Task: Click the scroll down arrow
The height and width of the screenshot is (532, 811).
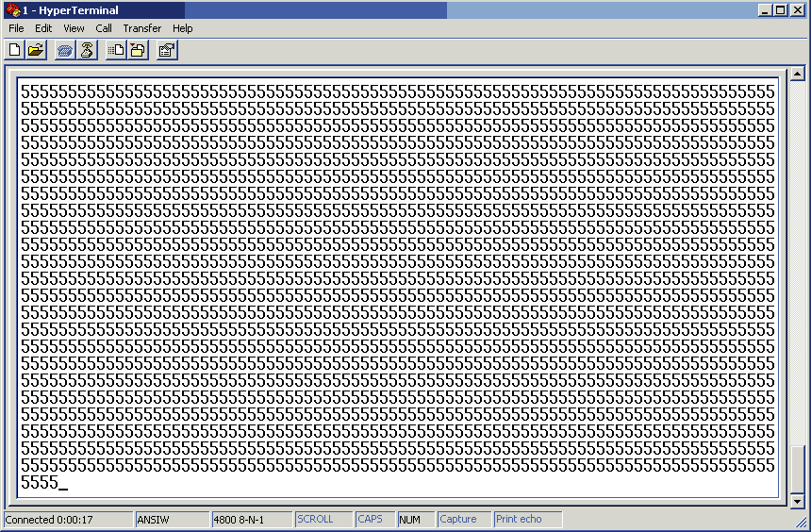Action: [797, 501]
